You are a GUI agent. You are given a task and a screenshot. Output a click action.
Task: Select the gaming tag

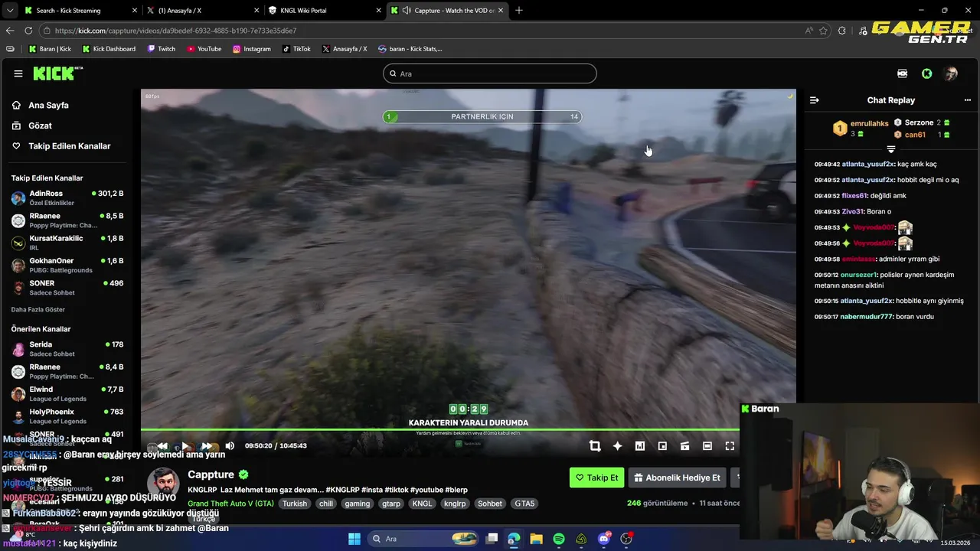pyautogui.click(x=357, y=504)
